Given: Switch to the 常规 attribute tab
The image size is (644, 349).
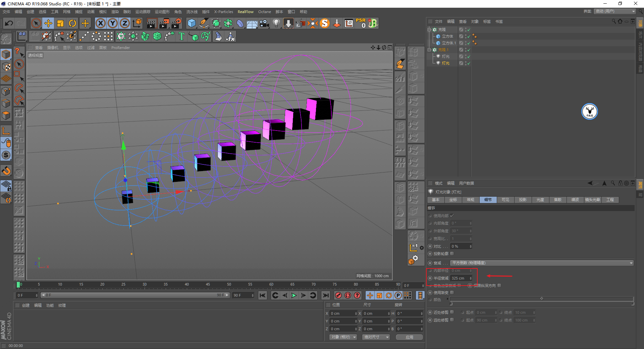Looking at the screenshot, I should tap(471, 200).
